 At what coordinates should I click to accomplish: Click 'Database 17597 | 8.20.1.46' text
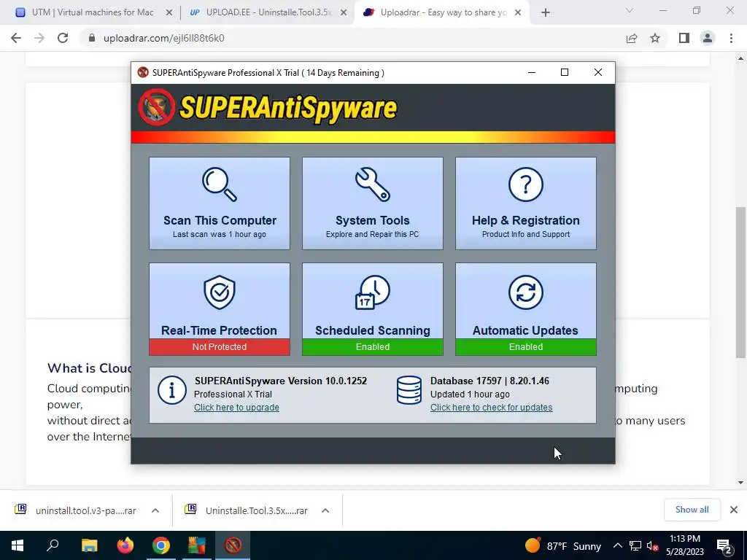click(489, 381)
